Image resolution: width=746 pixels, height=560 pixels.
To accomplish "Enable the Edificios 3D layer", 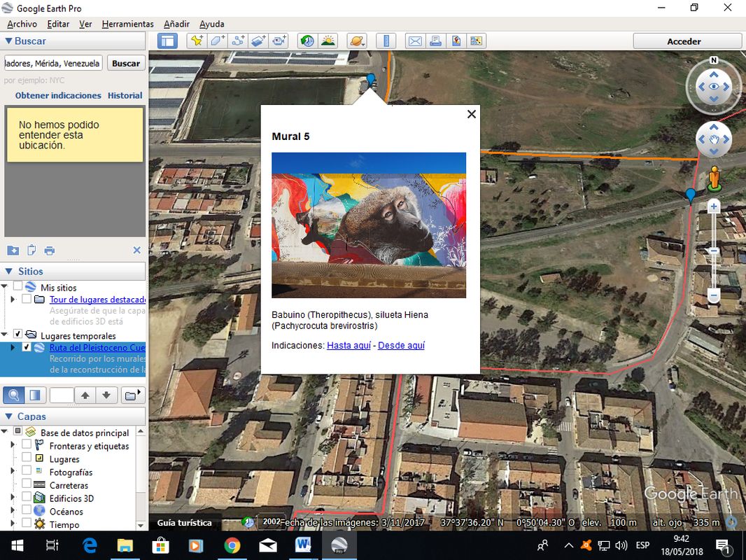I will [27, 497].
